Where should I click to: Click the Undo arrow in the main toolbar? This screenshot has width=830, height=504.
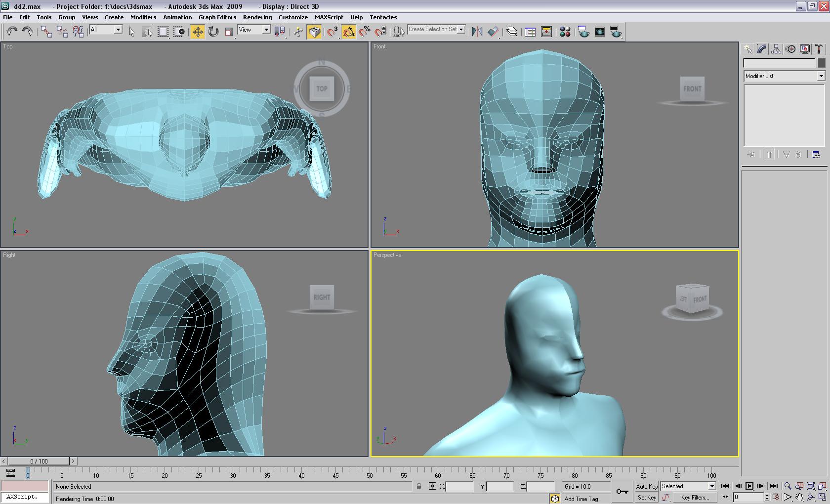tap(12, 32)
